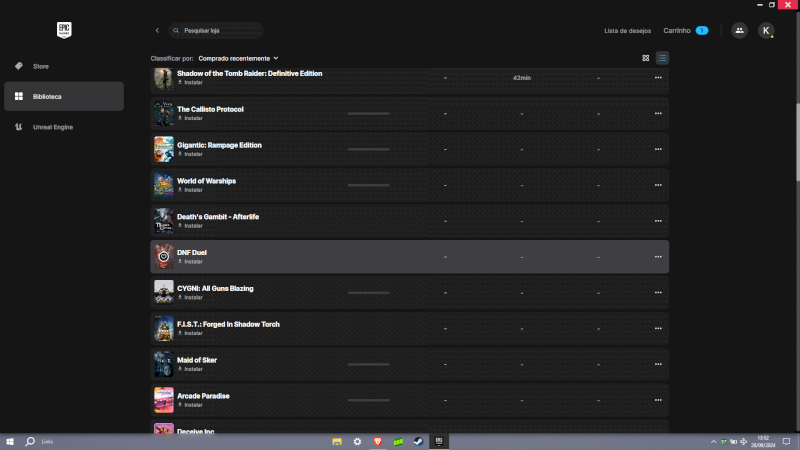Open Brave browser from the taskbar
The height and width of the screenshot is (450, 800).
click(378, 441)
